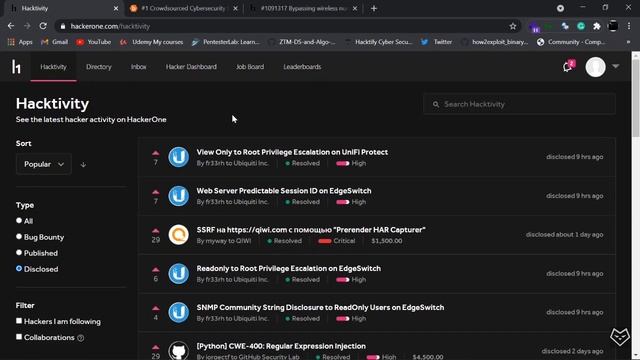This screenshot has height=360, width=640.
Task: Switch to #1091317 Bypassing wireless browser tab
Action: pos(303,8)
